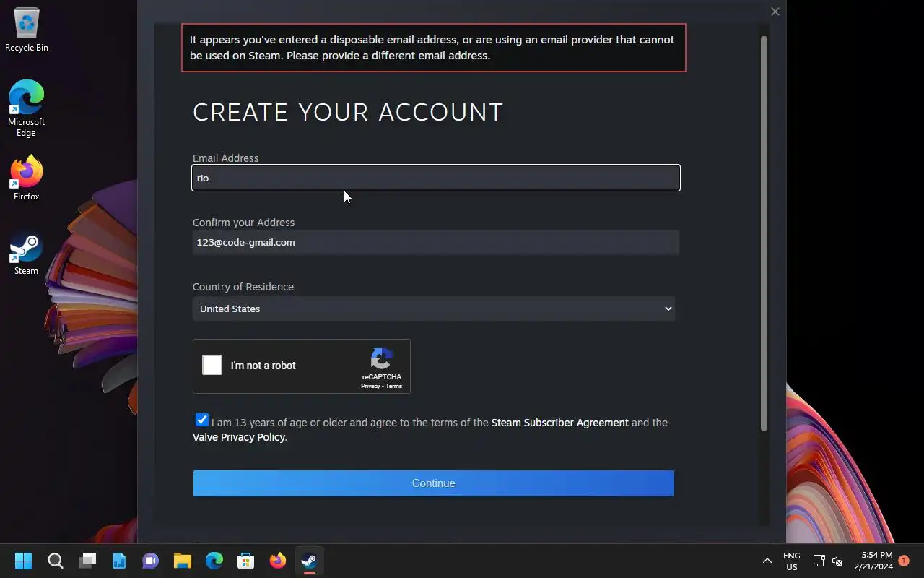The image size is (924, 578).
Task: Open notification badge in system tray
Action: (x=903, y=561)
